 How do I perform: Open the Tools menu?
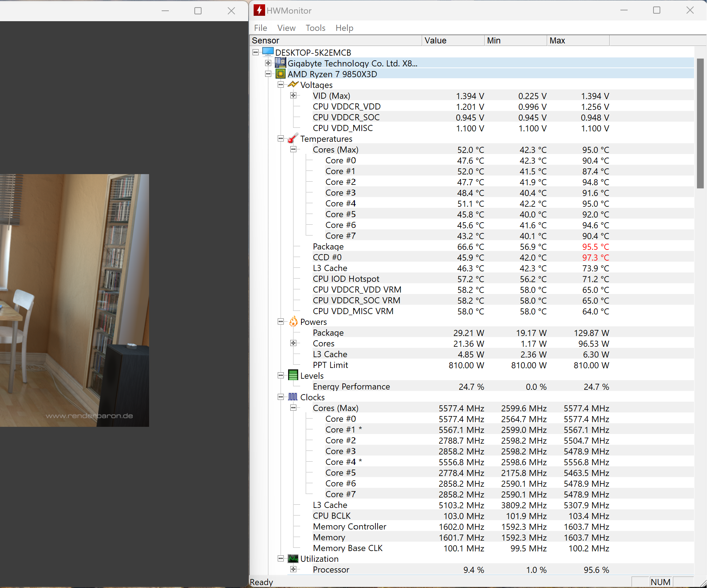click(x=315, y=28)
